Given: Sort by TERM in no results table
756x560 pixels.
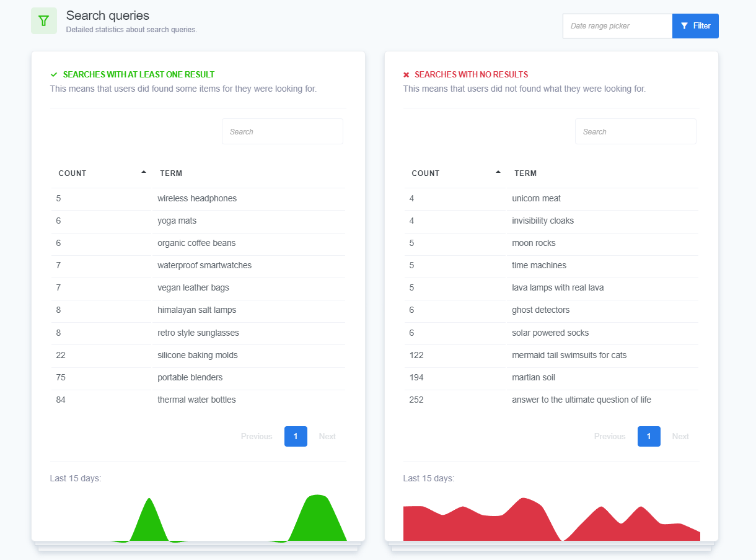Looking at the screenshot, I should [603, 173].
